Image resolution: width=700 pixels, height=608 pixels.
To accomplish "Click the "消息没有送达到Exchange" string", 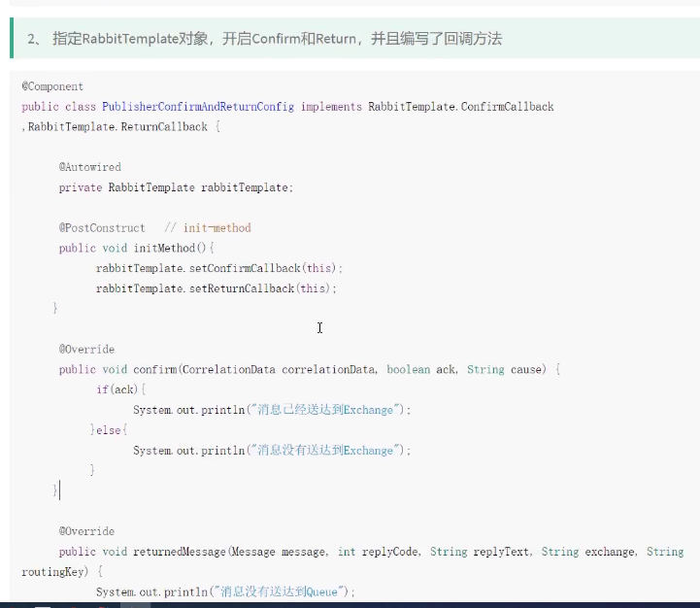I will [x=323, y=451].
